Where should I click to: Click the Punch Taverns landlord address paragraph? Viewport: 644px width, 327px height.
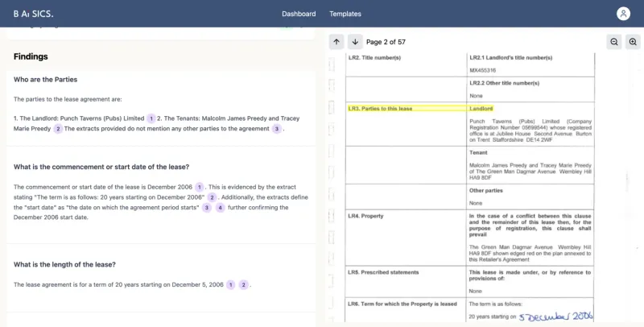tap(530, 130)
